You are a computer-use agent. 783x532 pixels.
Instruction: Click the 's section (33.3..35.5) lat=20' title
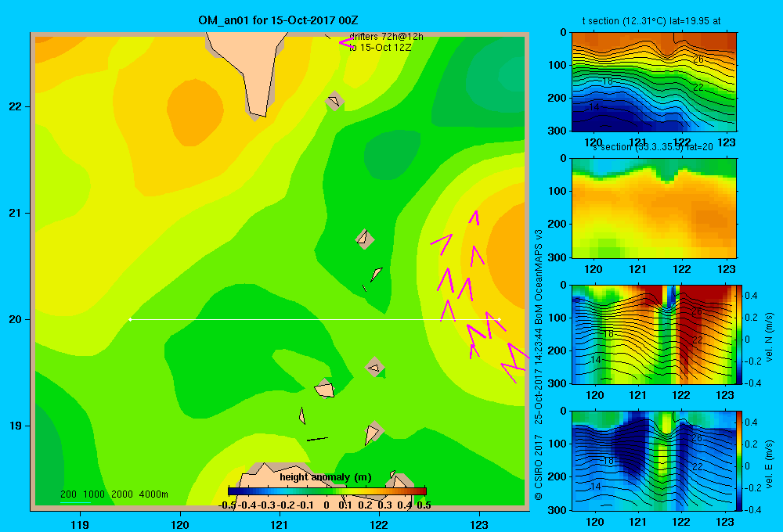(653, 147)
